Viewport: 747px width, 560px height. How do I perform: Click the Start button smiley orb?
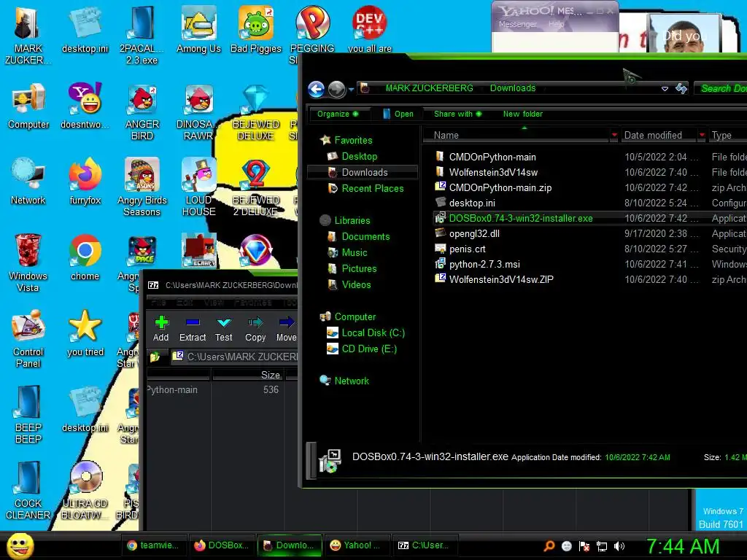click(x=20, y=545)
